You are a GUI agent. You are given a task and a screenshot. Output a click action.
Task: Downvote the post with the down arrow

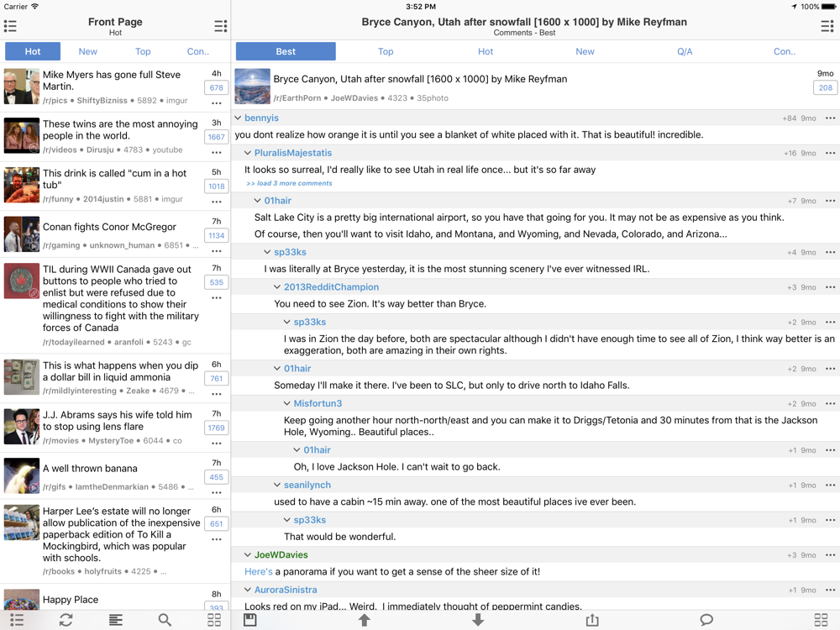[479, 620]
